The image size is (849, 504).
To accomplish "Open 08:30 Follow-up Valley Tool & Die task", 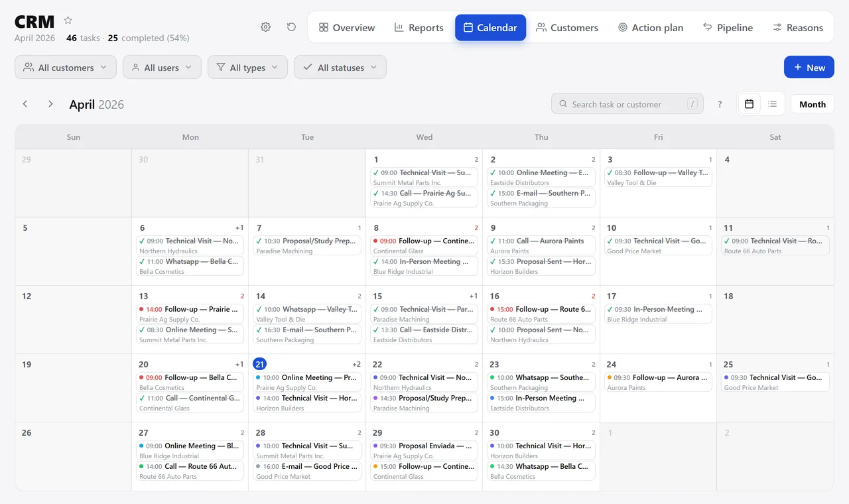I will tap(658, 177).
